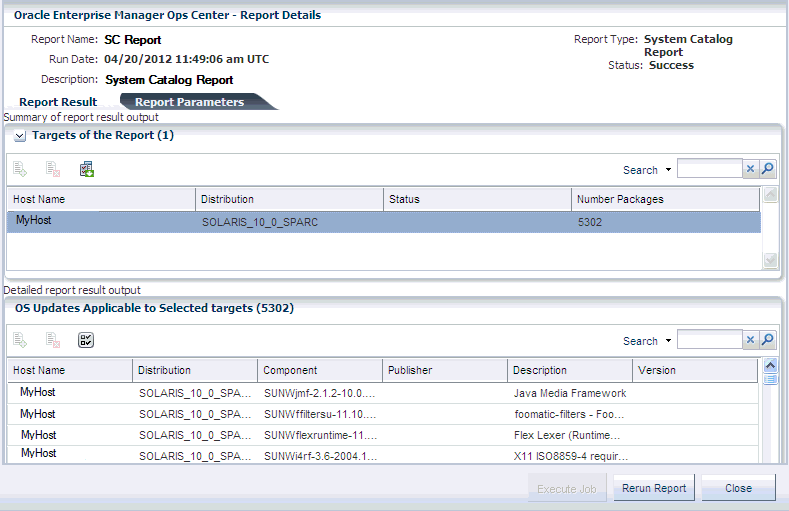The width and height of the screenshot is (789, 511).
Task: Open the Search dropdown arrow in OS Updates section
Action: pyautogui.click(x=668, y=341)
